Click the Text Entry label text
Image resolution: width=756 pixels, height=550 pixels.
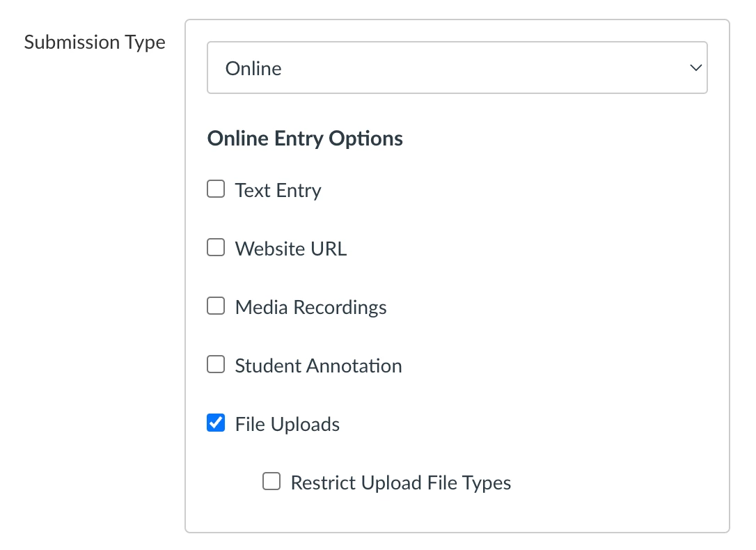278,191
